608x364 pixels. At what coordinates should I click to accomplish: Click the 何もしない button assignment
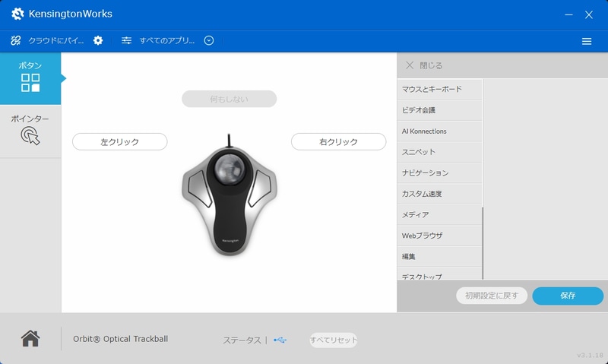(230, 100)
